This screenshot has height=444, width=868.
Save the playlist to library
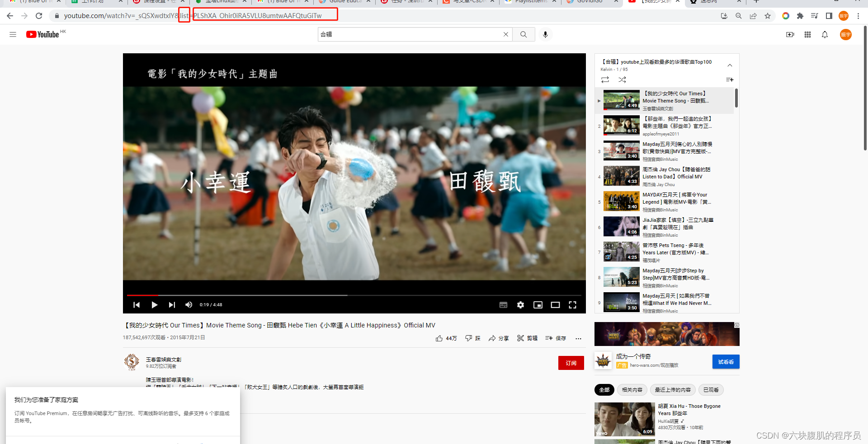tap(730, 79)
